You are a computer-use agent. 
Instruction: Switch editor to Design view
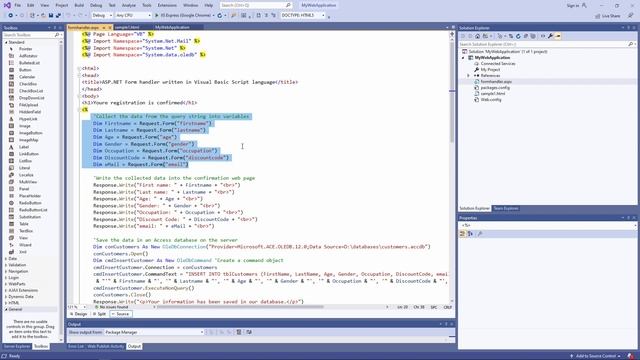[79, 314]
